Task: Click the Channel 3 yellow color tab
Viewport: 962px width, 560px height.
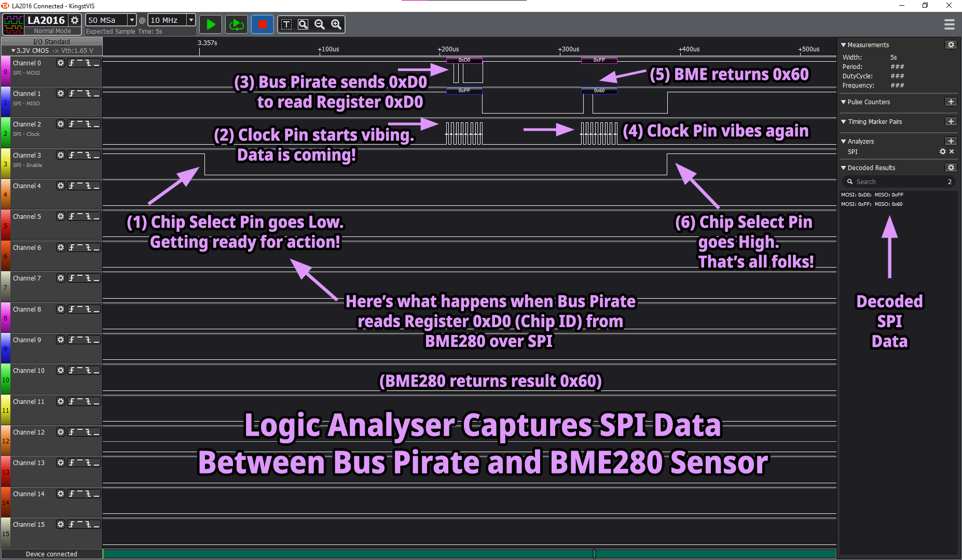Action: (6, 163)
